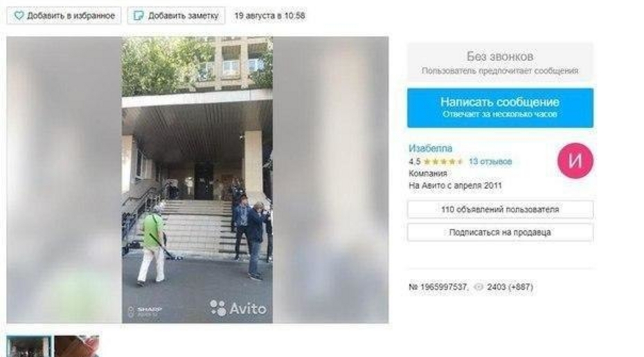
Task: Open 110 объявлений пользователя listings
Action: [500, 209]
